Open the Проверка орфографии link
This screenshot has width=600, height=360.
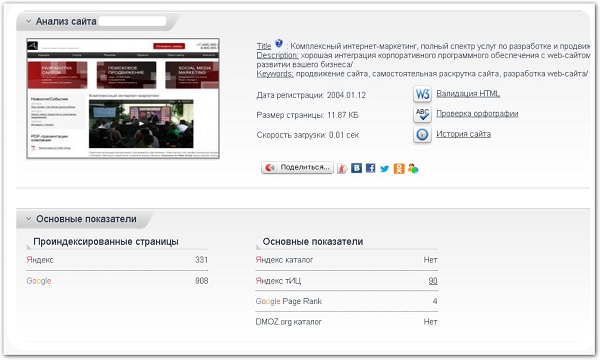(477, 114)
